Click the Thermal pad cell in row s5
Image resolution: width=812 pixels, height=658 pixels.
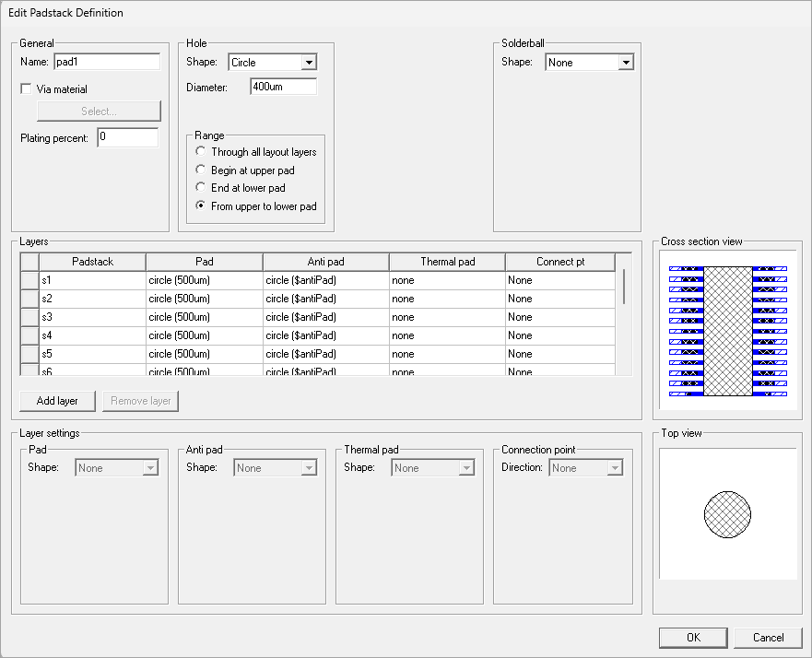(x=447, y=354)
